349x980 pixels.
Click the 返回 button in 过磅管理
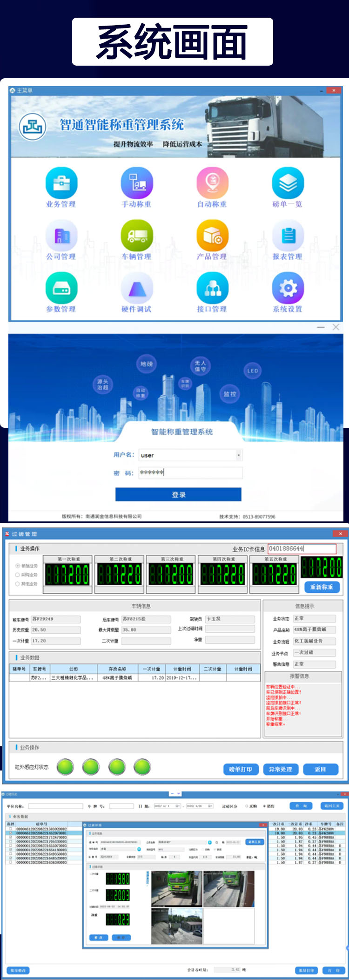point(320,769)
